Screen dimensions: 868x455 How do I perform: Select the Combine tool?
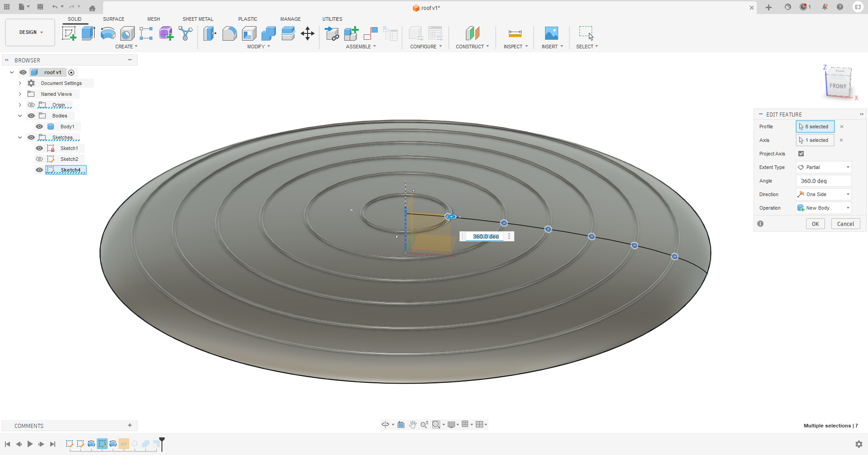pos(268,33)
